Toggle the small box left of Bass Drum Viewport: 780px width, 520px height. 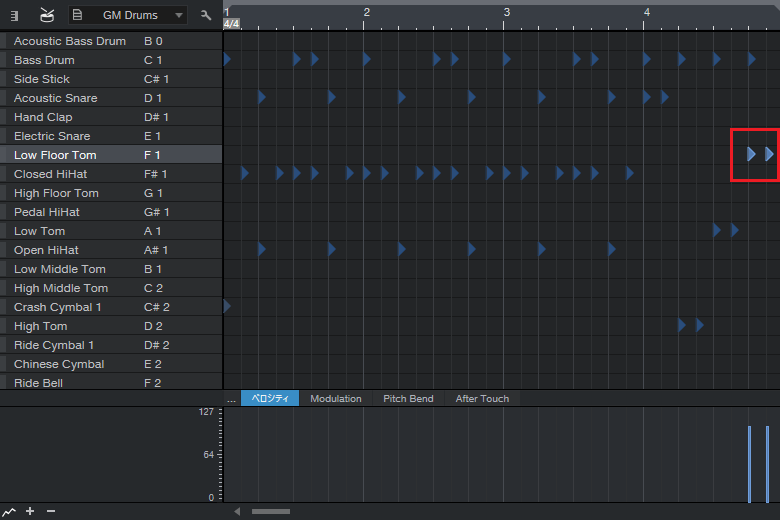point(3,60)
